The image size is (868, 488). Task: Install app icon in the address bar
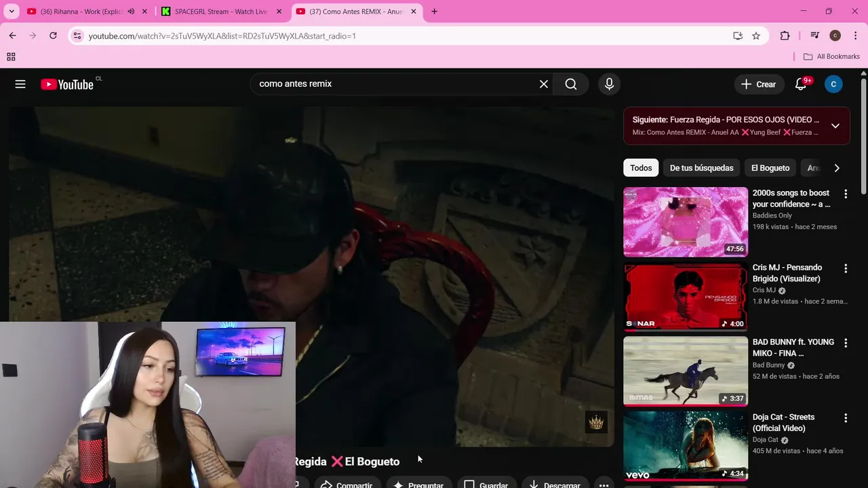point(738,36)
